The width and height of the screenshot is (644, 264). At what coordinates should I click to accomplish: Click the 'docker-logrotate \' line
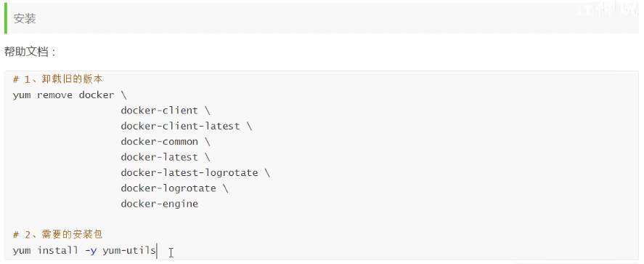coord(174,188)
